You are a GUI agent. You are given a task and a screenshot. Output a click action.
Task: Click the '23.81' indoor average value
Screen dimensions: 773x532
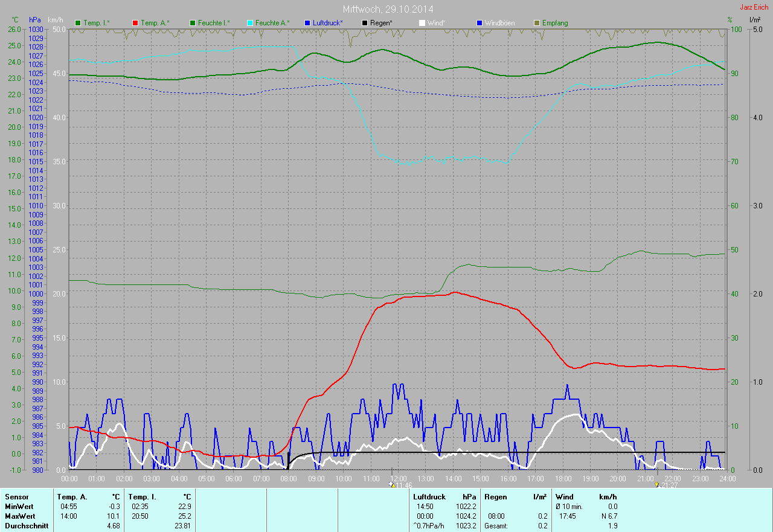pos(183,526)
